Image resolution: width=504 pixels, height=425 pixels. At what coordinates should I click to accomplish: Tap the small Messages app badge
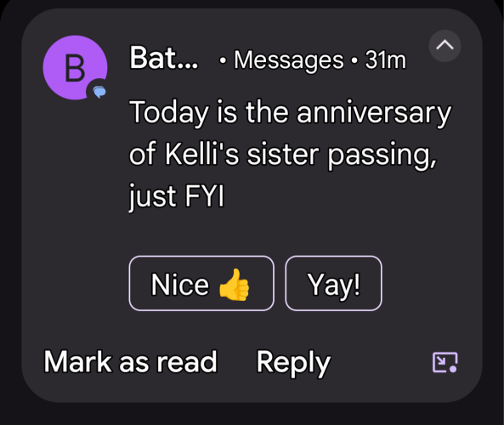[99, 92]
